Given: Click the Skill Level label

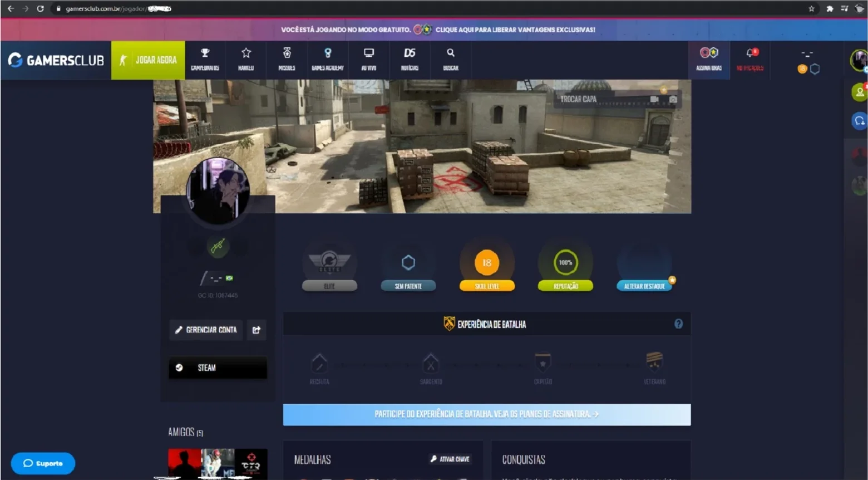Looking at the screenshot, I should [x=487, y=286].
